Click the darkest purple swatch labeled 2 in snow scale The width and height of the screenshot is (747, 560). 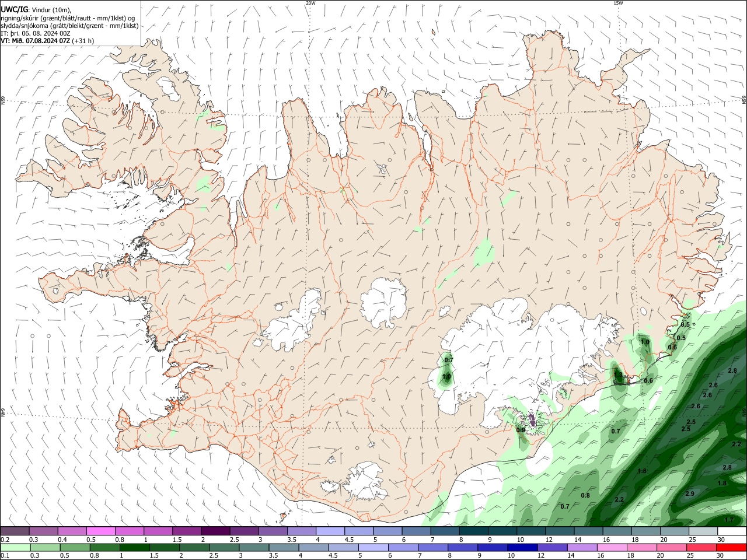click(215, 531)
